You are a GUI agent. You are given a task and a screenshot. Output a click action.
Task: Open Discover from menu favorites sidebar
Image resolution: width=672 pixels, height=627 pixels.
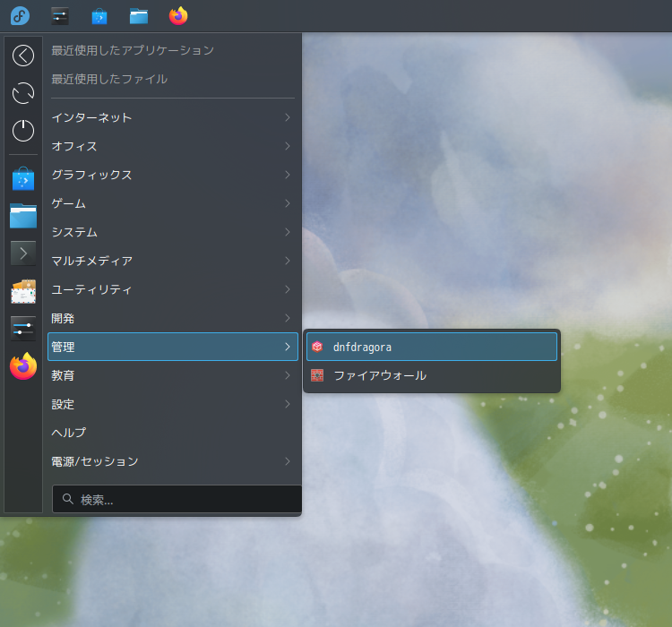(x=23, y=178)
